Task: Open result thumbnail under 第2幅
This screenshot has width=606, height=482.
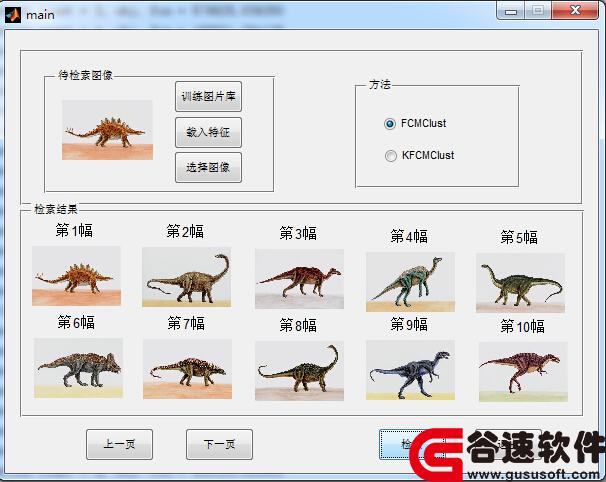Action: pyautogui.click(x=187, y=277)
